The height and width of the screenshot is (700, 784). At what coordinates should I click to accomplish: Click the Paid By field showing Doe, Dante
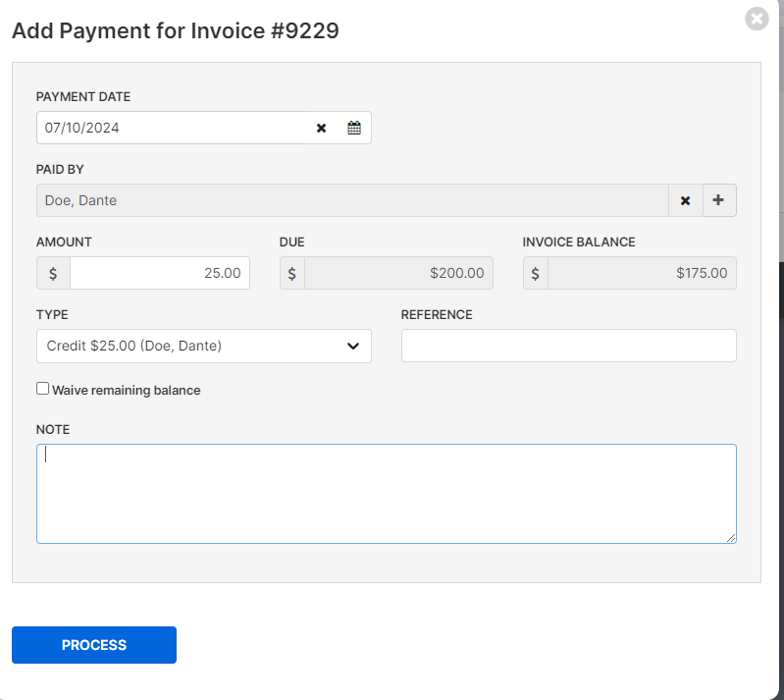point(352,200)
